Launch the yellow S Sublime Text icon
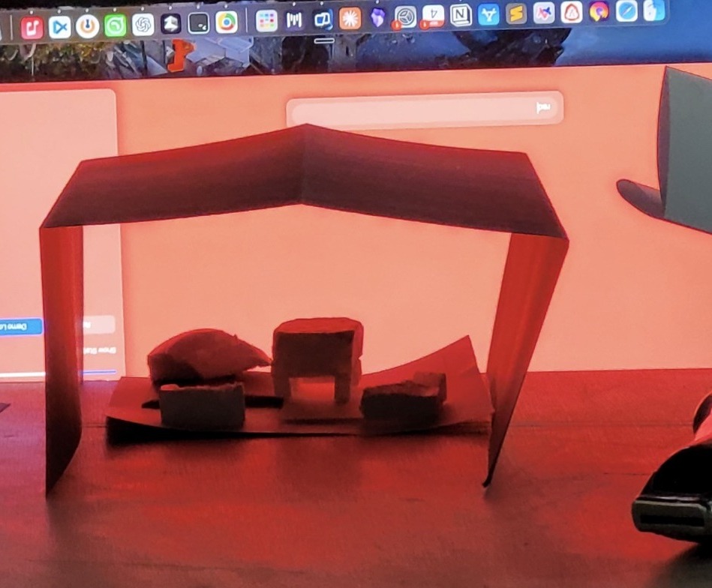 (516, 14)
